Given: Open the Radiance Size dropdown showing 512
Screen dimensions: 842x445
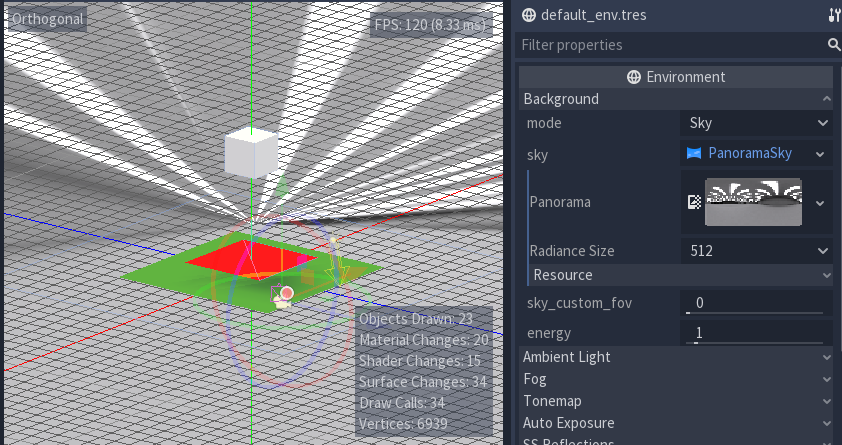Looking at the screenshot, I should [x=756, y=251].
